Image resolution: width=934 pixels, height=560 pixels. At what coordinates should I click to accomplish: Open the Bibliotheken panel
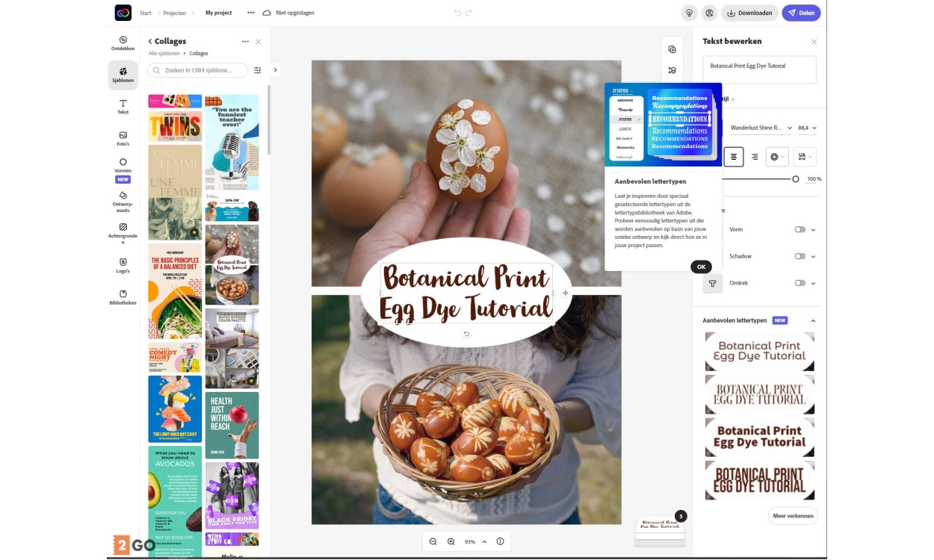pos(123,297)
